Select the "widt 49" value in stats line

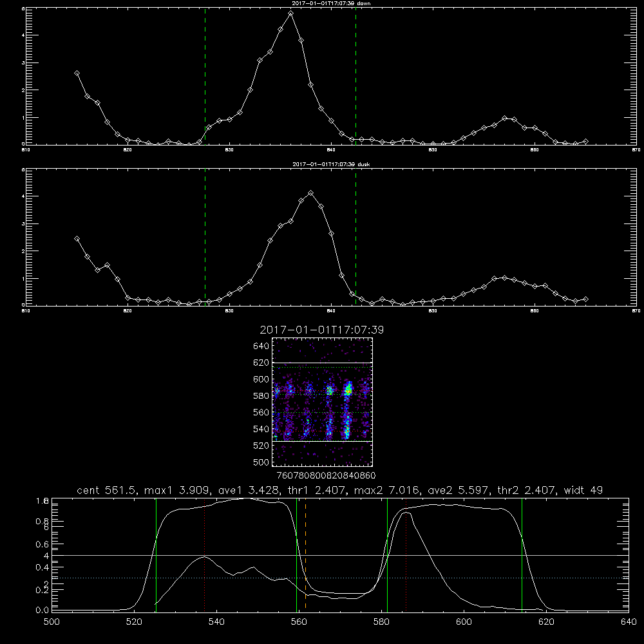[x=583, y=490]
